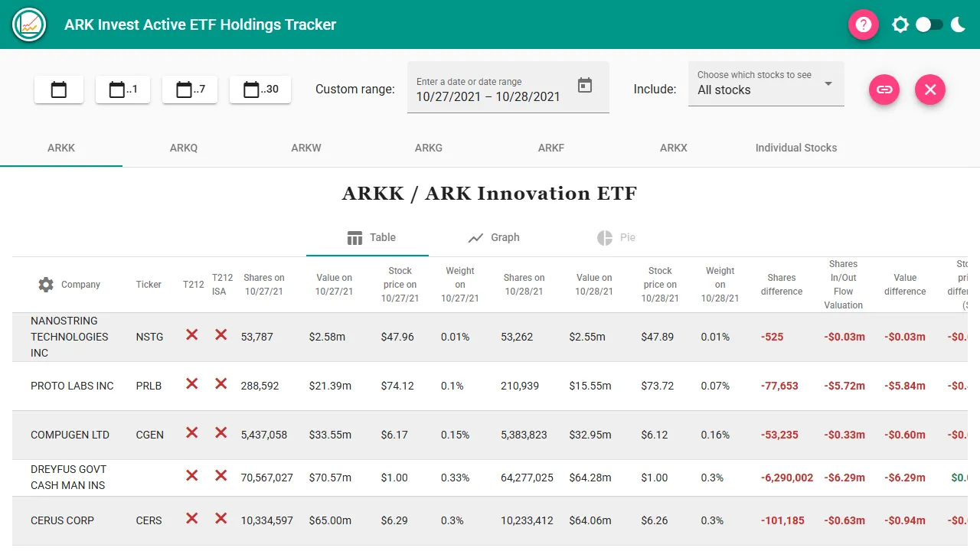Screen dimensions: 980x551
Task: Switch to the ARKQ tab
Action: click(184, 148)
